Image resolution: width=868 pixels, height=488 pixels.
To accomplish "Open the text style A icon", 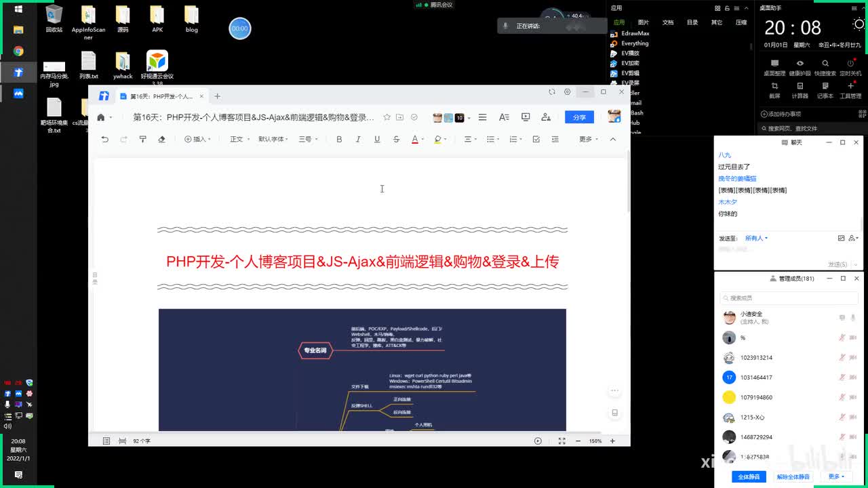I will [504, 117].
